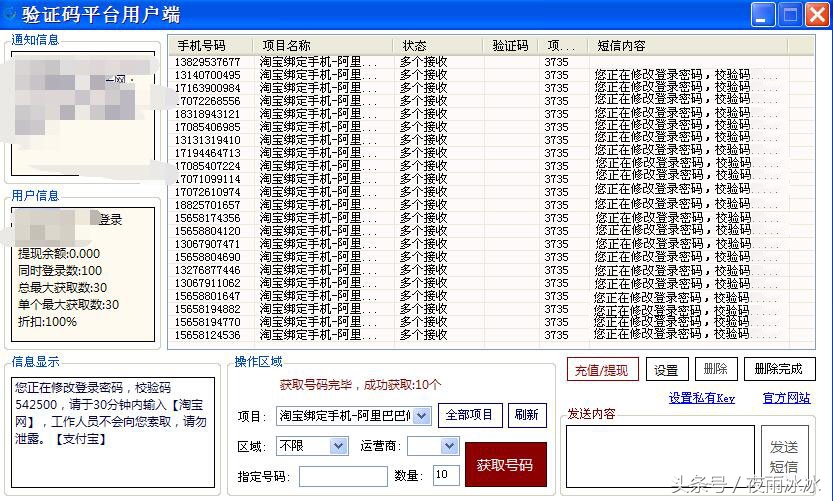This screenshot has width=833, height=501.
Task: Expand the 运营商 carrier dropdown
Action: point(449,446)
